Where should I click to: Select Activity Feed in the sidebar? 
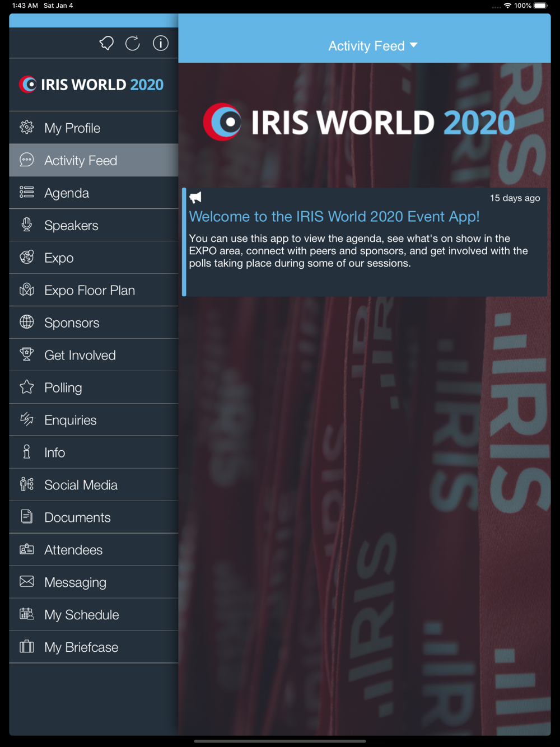tap(94, 160)
